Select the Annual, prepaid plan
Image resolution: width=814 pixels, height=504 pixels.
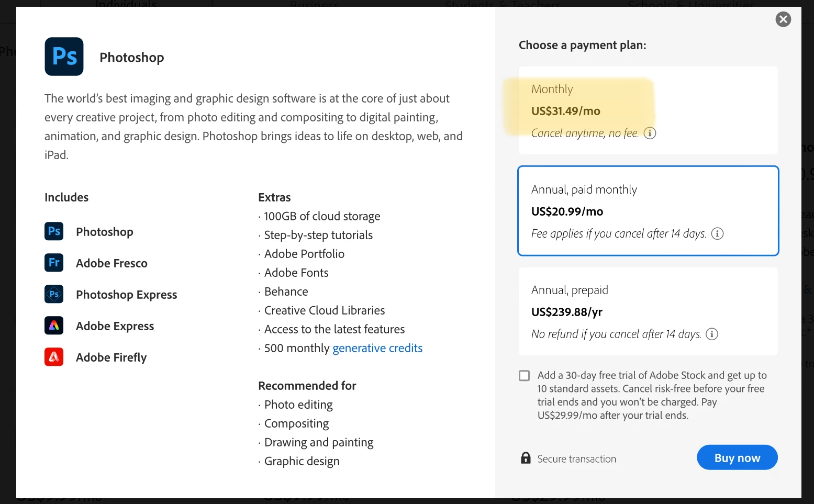(648, 311)
